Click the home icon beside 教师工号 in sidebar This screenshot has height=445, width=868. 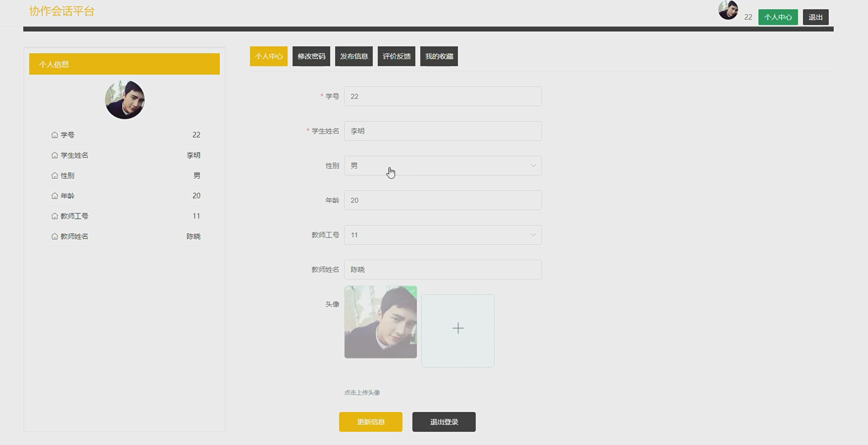54,216
